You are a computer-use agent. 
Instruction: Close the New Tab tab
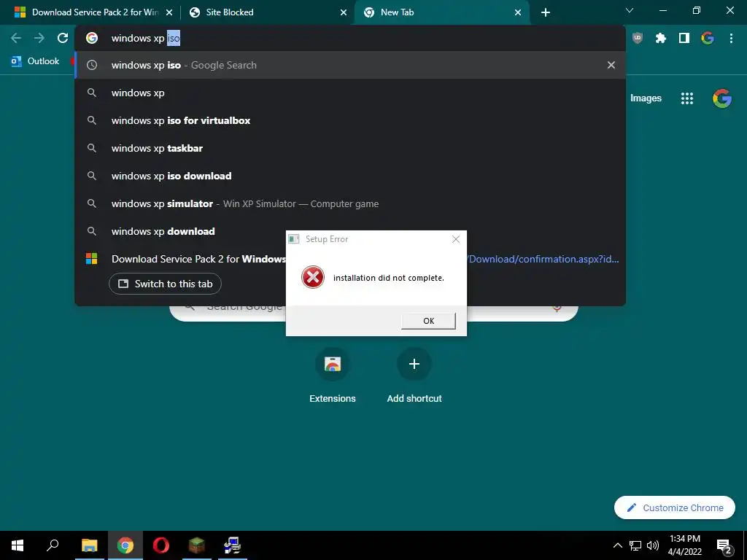pos(518,12)
